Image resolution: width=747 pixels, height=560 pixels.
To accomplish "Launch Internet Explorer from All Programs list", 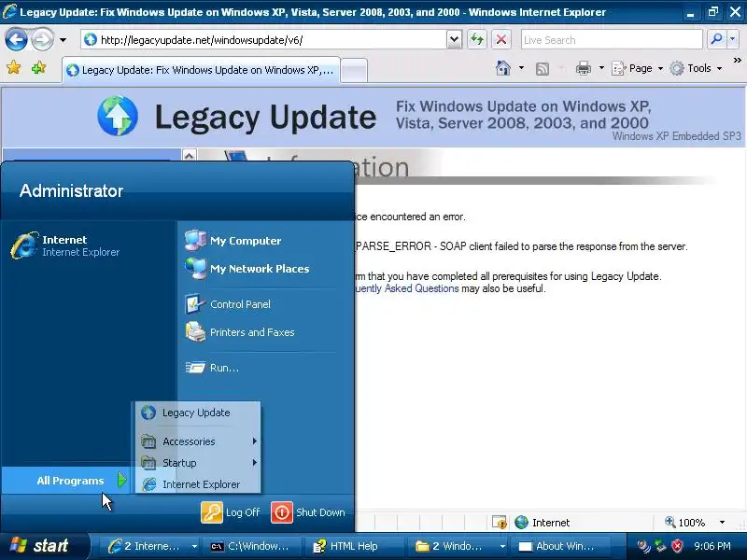I will point(198,484).
